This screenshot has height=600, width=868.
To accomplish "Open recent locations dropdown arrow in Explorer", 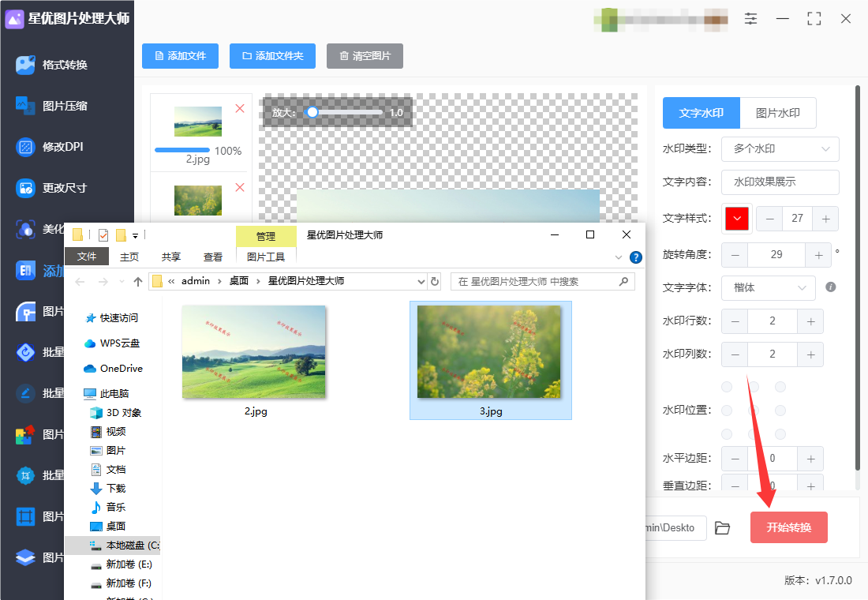I will click(122, 281).
